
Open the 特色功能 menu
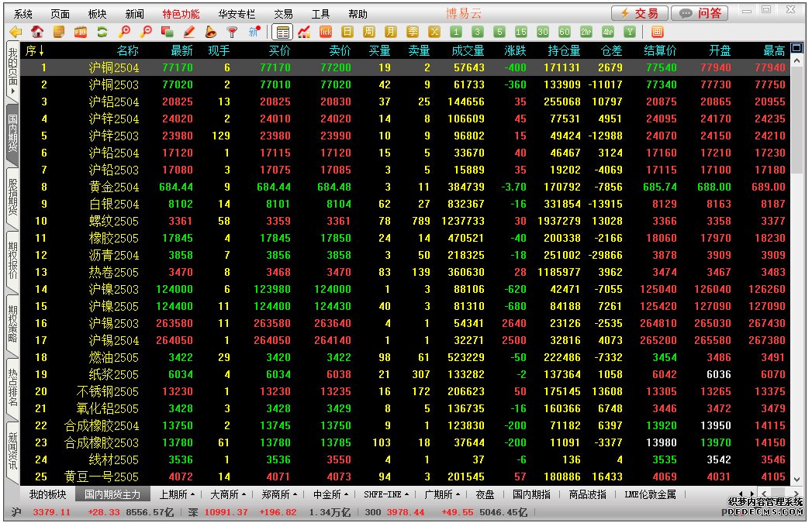(181, 14)
